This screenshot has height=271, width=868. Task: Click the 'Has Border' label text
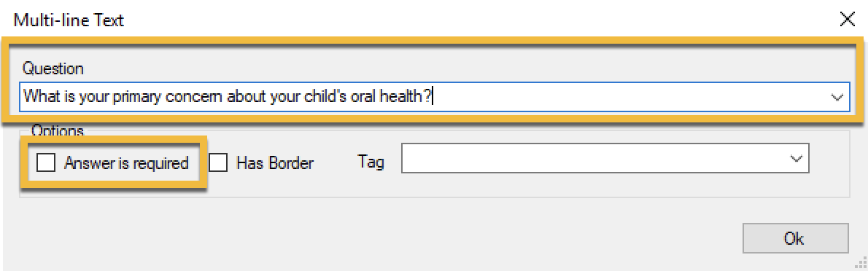[x=275, y=163]
